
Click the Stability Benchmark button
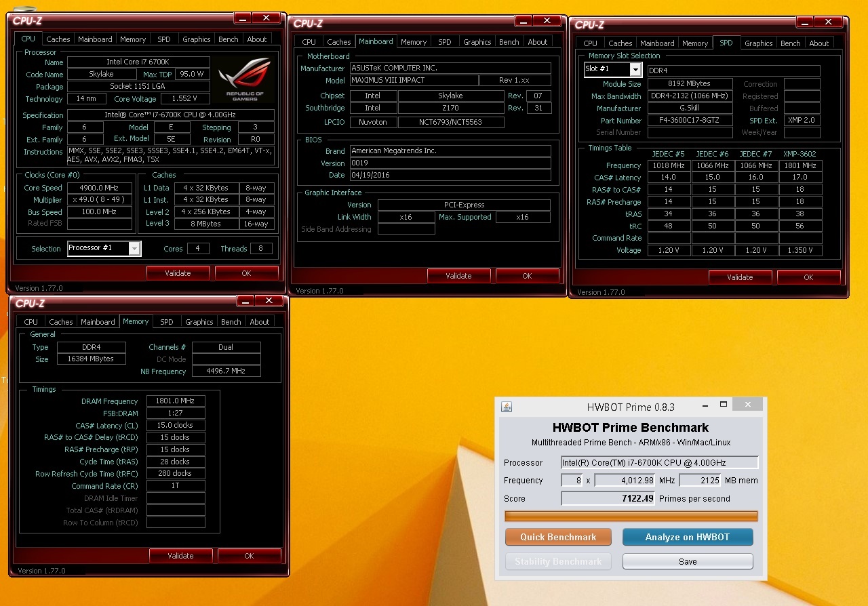[558, 561]
